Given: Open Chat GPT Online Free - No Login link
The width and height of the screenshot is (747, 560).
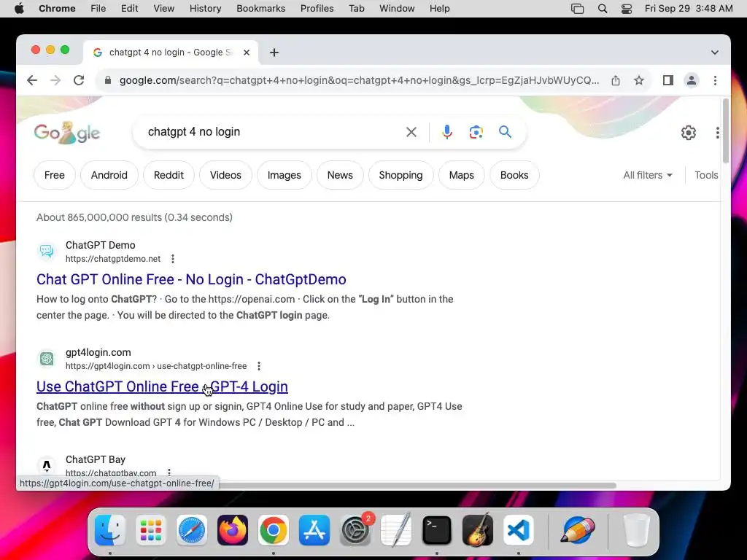Looking at the screenshot, I should click(x=191, y=279).
